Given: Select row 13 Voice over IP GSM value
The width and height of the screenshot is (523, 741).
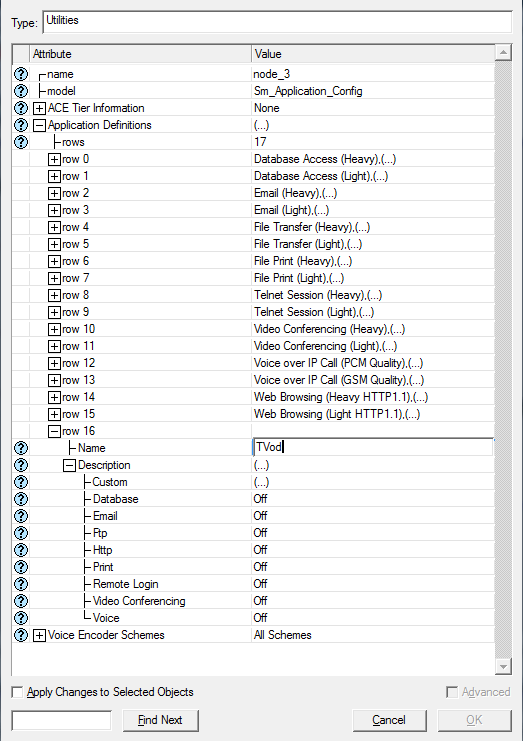Looking at the screenshot, I should [339, 380].
